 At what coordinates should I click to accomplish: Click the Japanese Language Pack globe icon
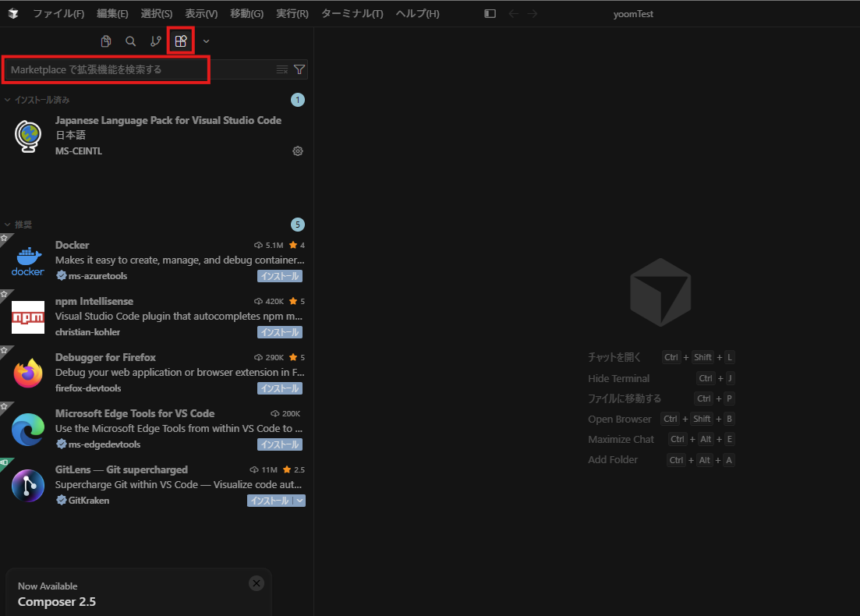coord(28,136)
